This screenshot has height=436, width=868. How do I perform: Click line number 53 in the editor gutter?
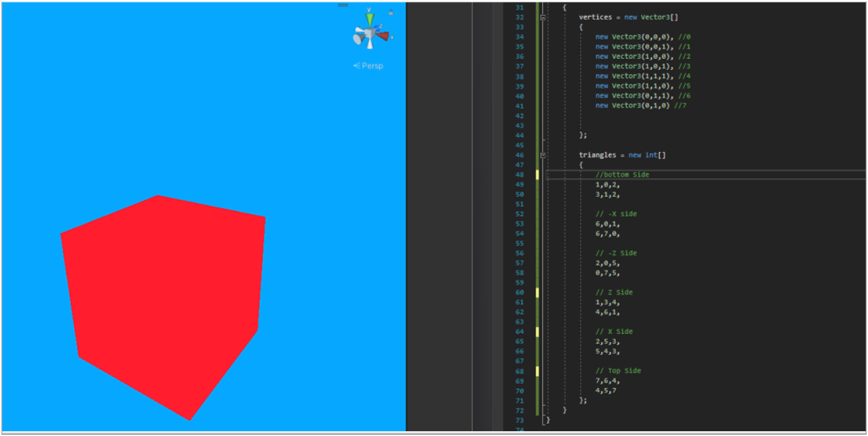(x=519, y=223)
